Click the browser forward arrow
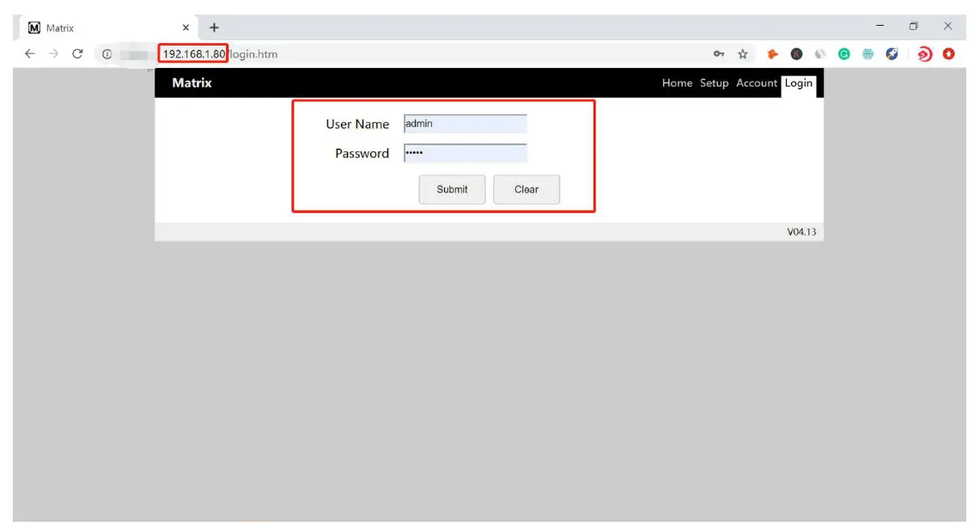The image size is (980, 526). (x=54, y=54)
